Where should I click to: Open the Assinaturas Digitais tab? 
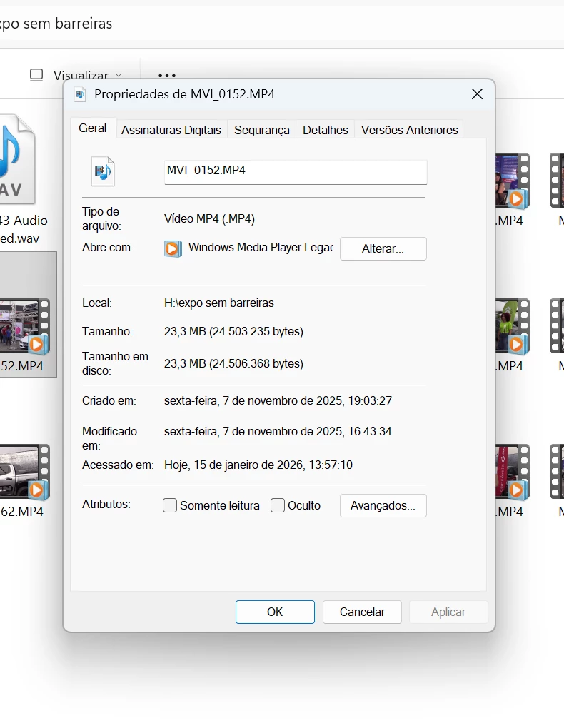171,130
